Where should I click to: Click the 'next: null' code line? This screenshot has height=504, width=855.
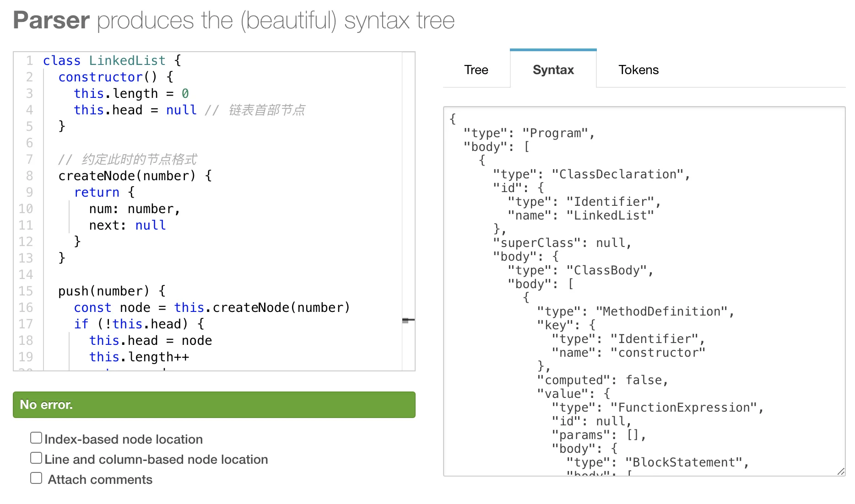(x=128, y=225)
